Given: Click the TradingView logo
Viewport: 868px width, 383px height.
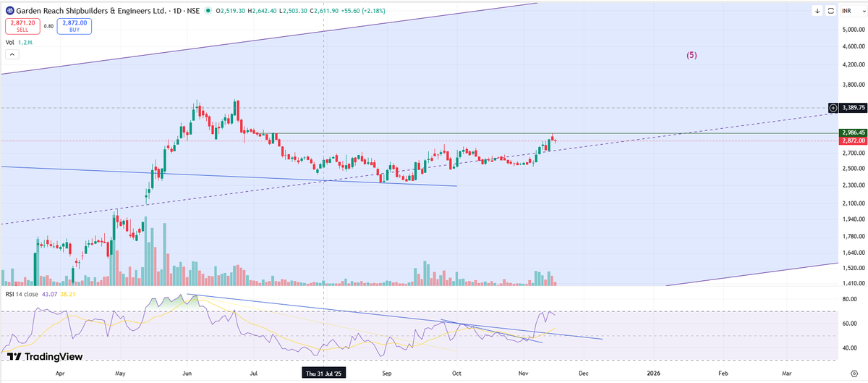Looking at the screenshot, I should coord(44,356).
